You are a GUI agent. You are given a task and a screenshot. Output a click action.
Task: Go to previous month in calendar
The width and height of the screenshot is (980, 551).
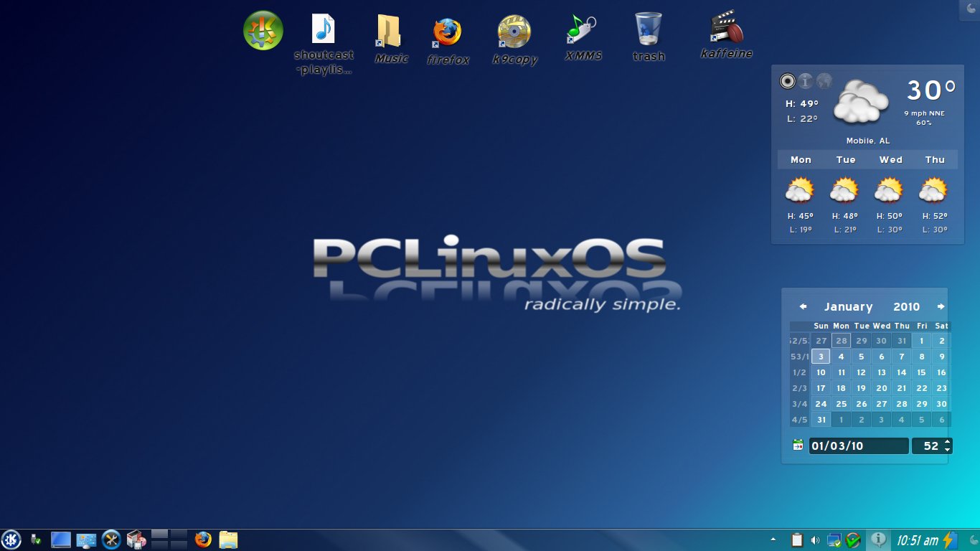803,306
